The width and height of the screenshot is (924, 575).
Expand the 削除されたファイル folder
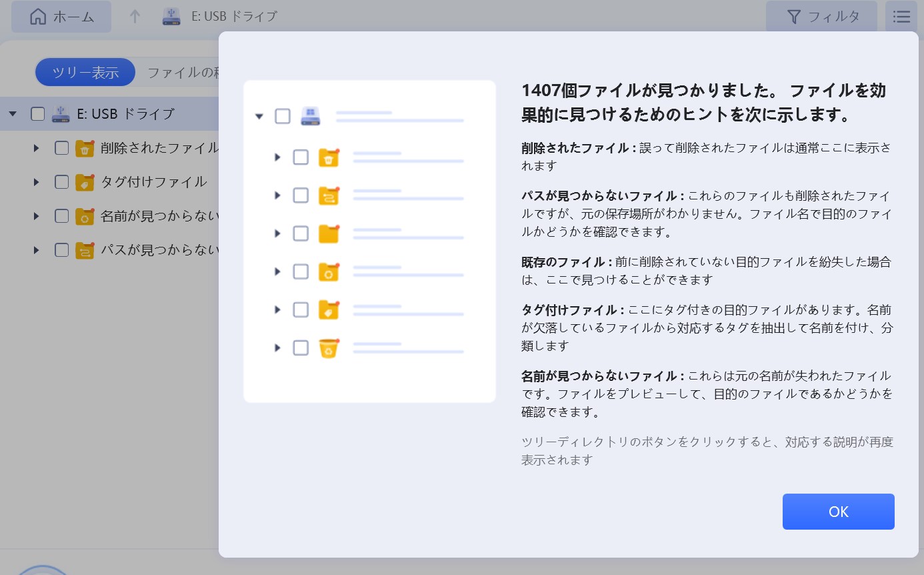tap(37, 148)
